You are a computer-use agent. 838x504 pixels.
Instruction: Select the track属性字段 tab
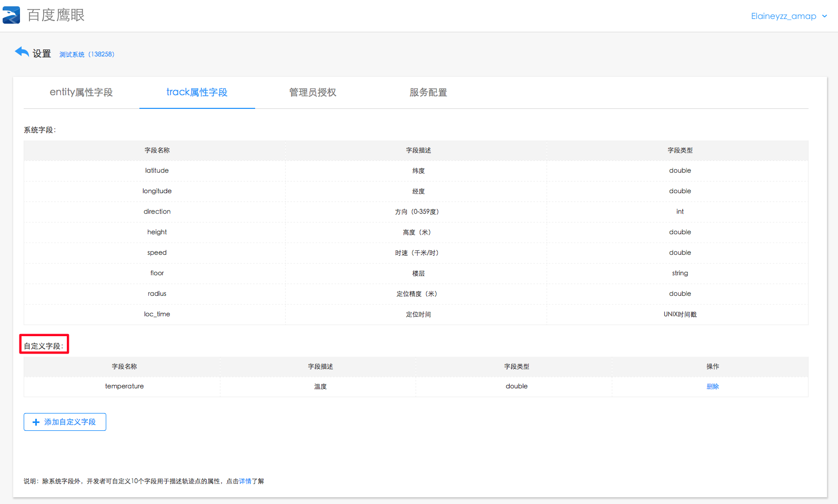click(x=197, y=93)
